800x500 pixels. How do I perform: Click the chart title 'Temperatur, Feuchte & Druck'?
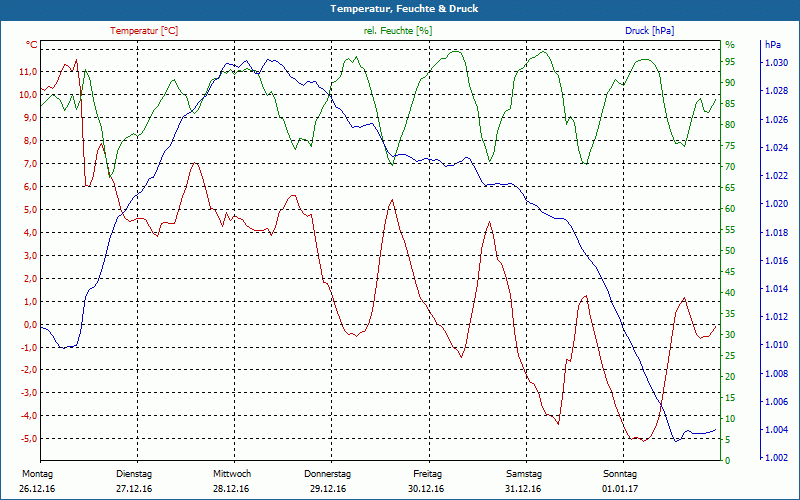(x=404, y=9)
